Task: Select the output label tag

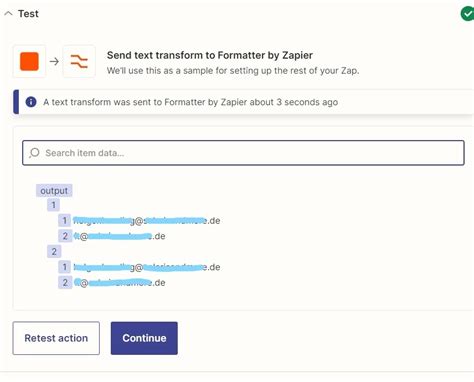Action: click(x=54, y=191)
